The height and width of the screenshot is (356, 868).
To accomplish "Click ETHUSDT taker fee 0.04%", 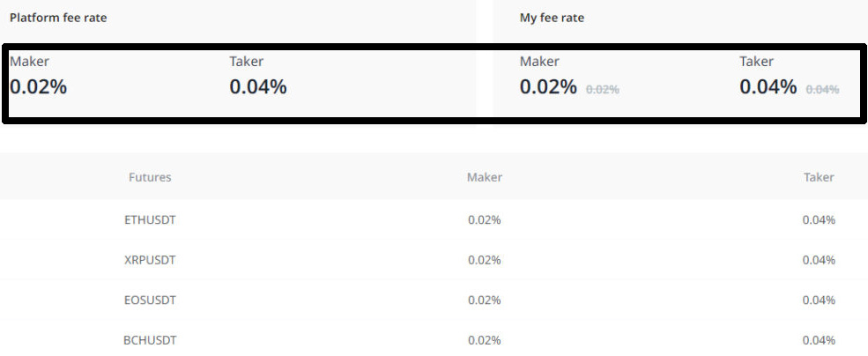I will point(819,219).
